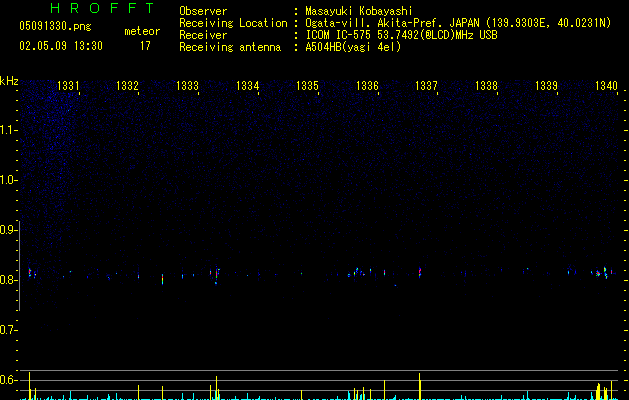Screen dimensions: 629x400
Task: Click the 1338 time axis label
Action: [x=486, y=86]
